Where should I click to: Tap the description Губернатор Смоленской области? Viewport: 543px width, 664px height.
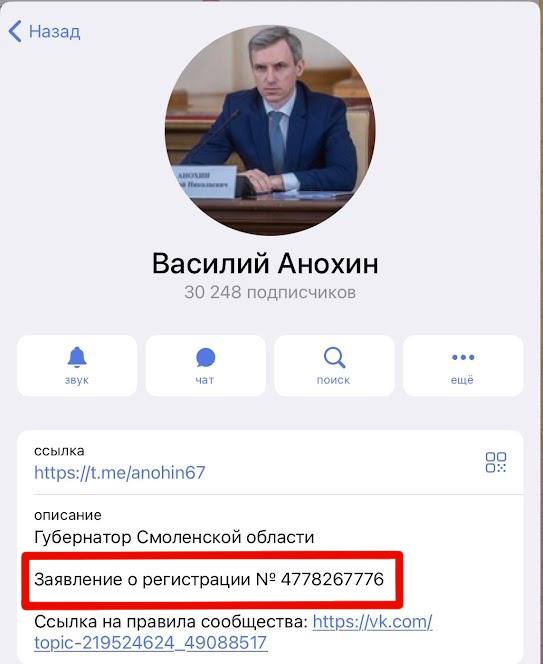[174, 537]
